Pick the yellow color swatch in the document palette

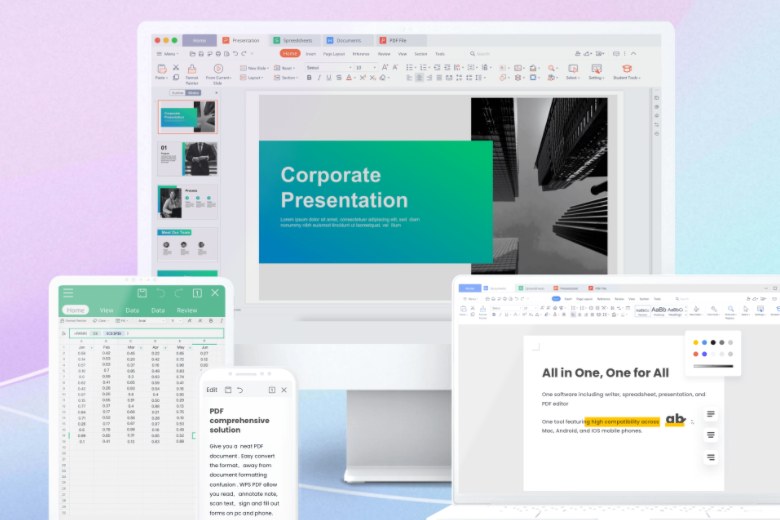click(x=695, y=342)
